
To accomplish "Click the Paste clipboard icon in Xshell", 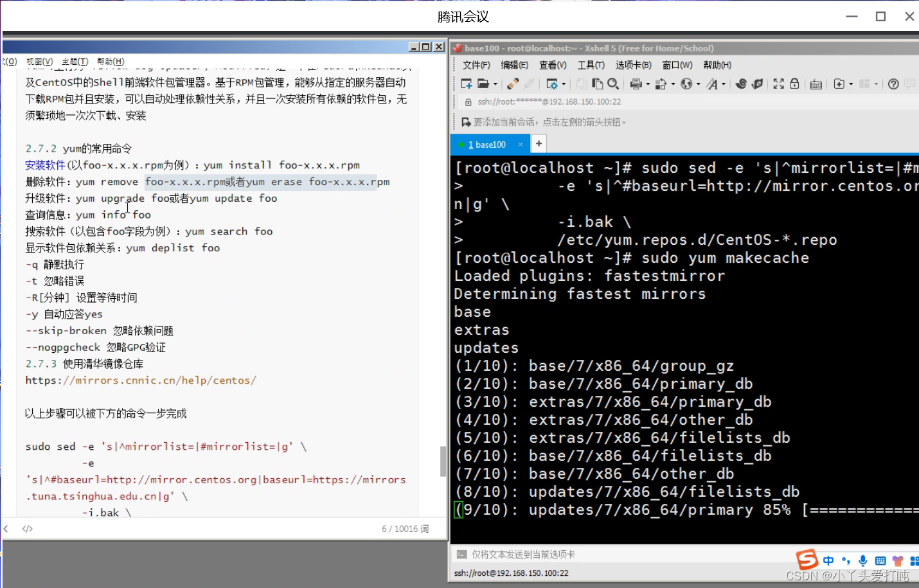I will [597, 84].
